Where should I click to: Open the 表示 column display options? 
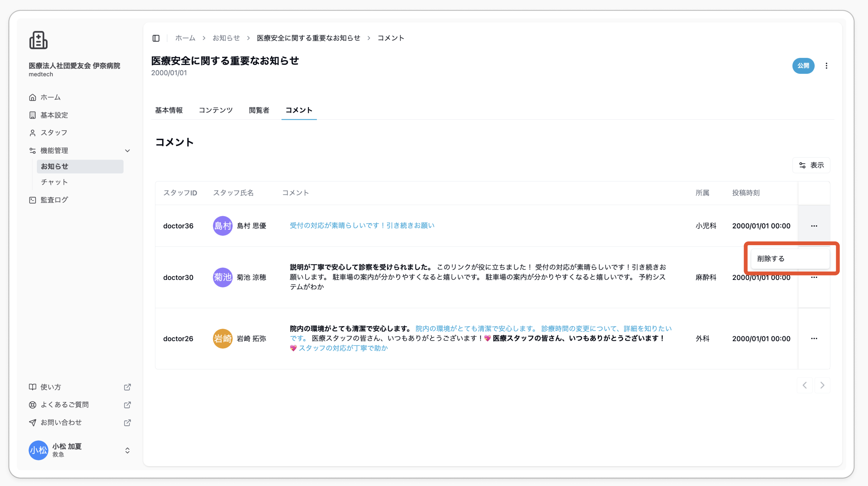811,166
